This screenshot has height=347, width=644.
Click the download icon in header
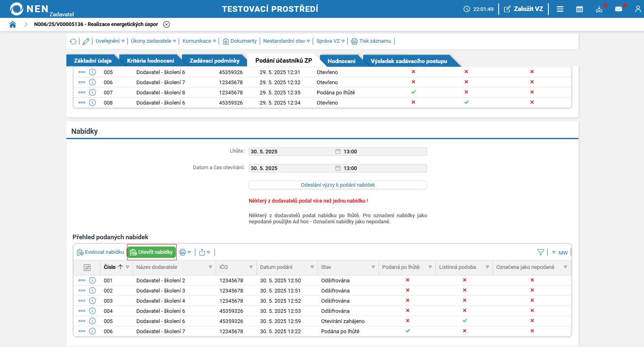[x=599, y=9]
